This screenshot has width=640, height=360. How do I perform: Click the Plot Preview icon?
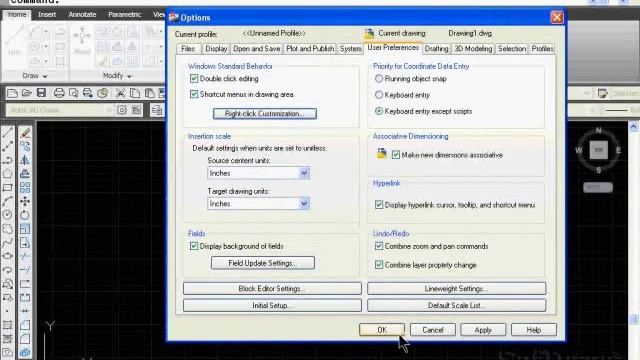(x=73, y=93)
